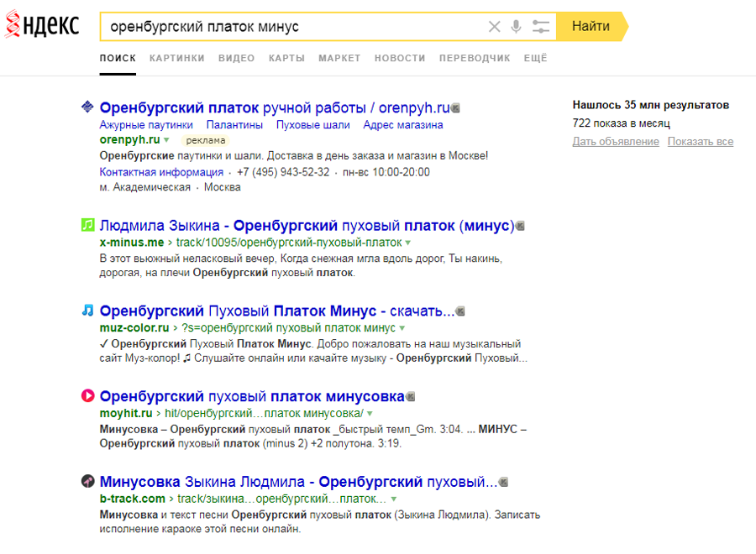Image resolution: width=756 pixels, height=554 pixels.
Task: Click Дать объявление link
Action: coord(616,142)
